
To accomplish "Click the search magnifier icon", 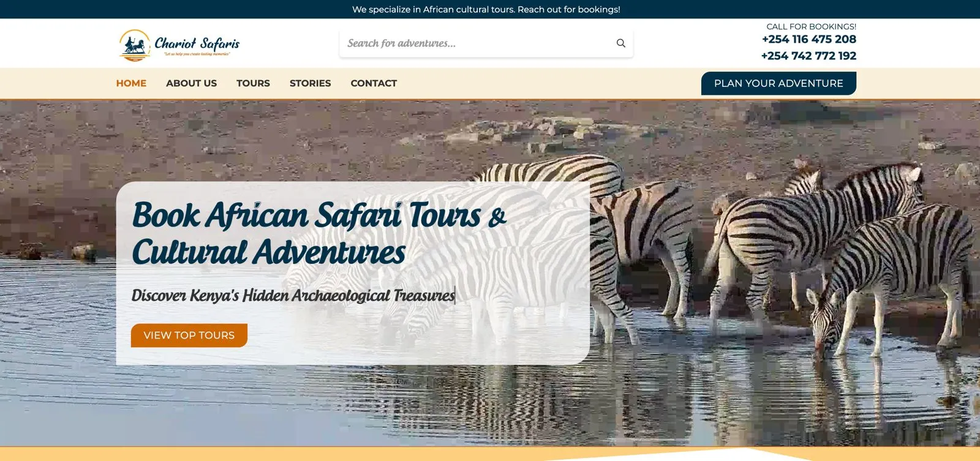I will click(x=620, y=43).
